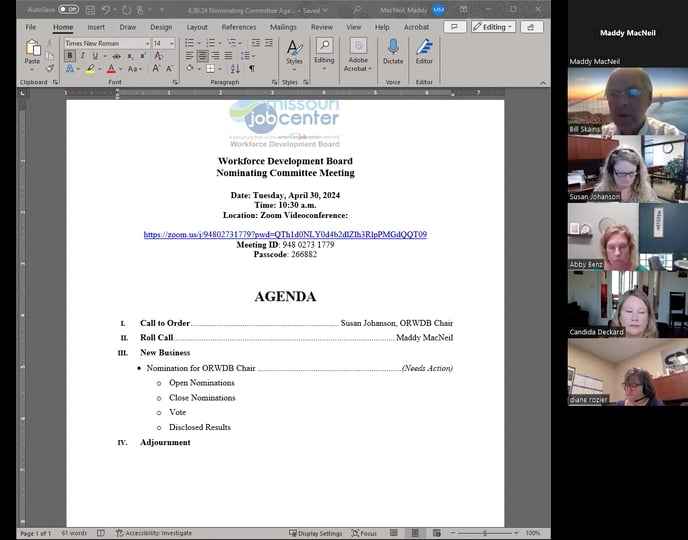
Task: Open the File menu
Action: coord(31,27)
